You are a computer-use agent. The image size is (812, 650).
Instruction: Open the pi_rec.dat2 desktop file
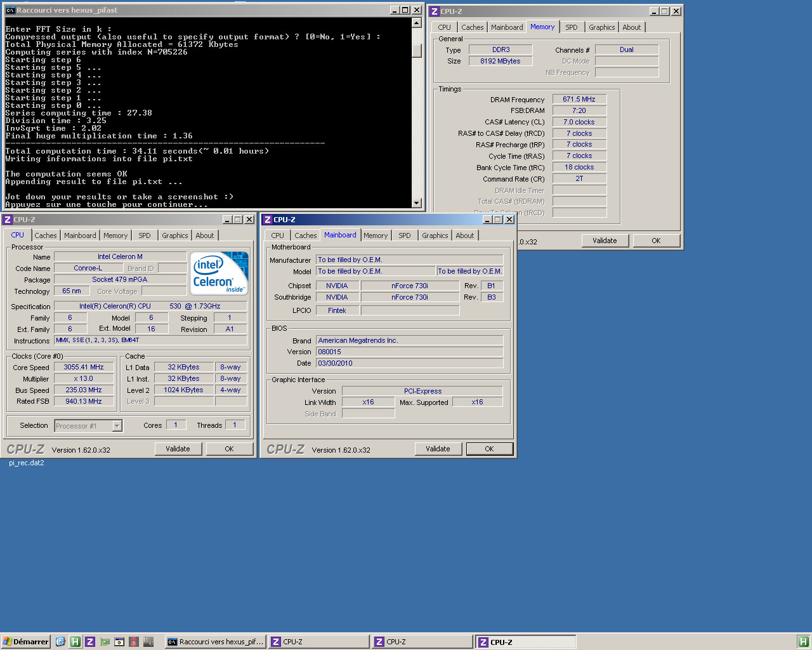tap(27, 463)
